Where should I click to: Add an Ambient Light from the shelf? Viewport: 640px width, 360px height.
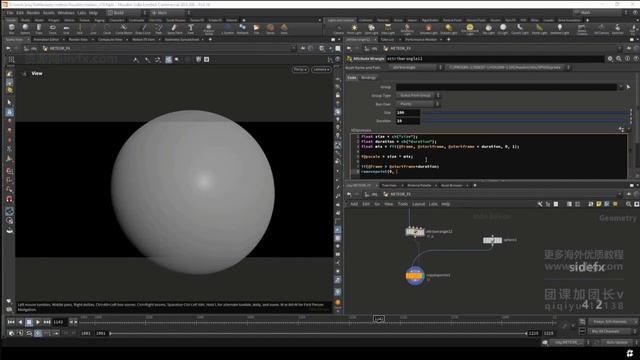pos(559,29)
